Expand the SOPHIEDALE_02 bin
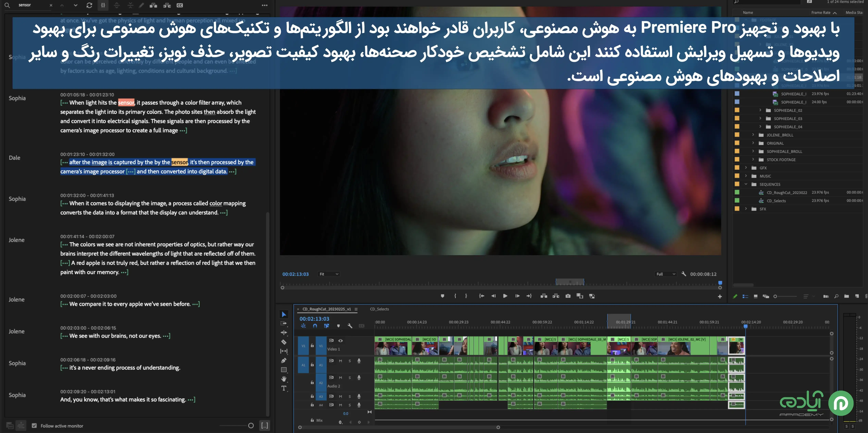 click(x=760, y=110)
